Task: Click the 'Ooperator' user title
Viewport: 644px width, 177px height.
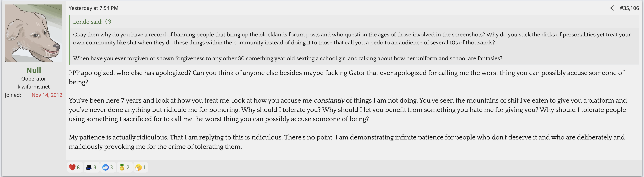Action: [x=34, y=79]
